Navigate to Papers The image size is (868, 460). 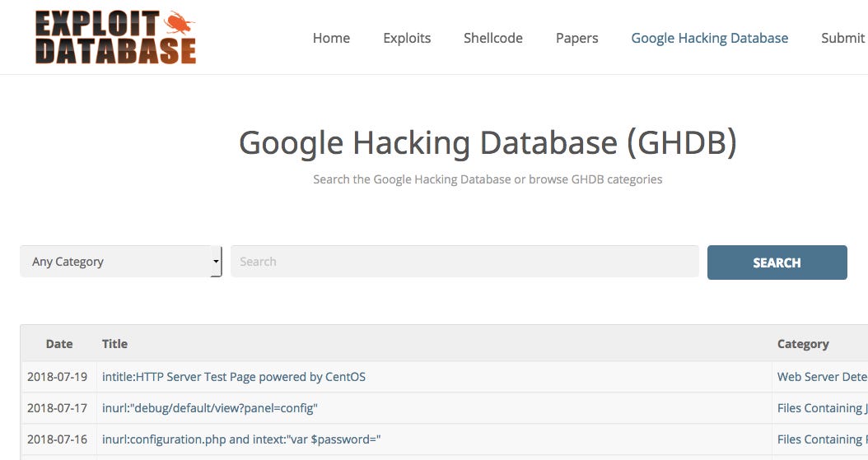click(576, 38)
